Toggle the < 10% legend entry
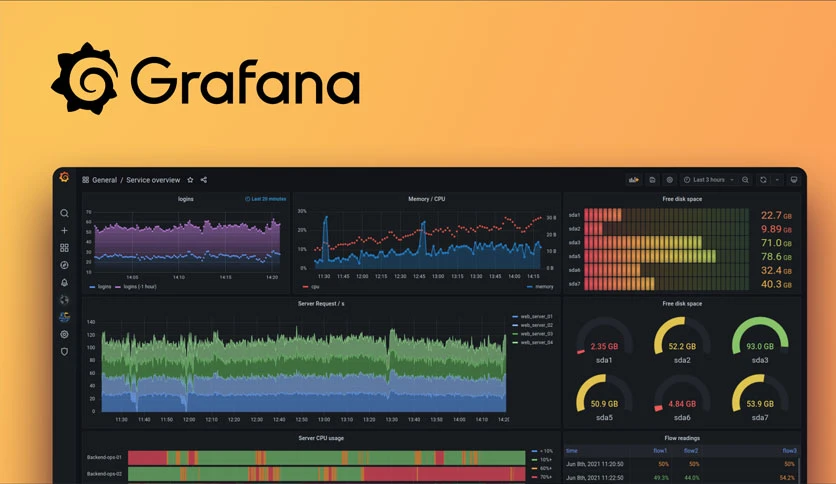Screen dimensions: 836x484 point(543,451)
